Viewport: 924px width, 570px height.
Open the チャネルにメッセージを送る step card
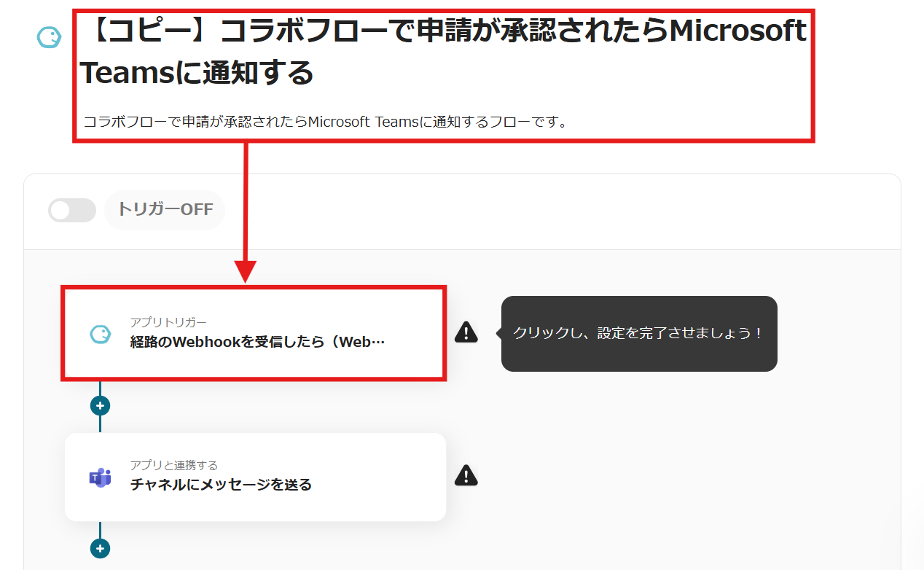click(255, 477)
